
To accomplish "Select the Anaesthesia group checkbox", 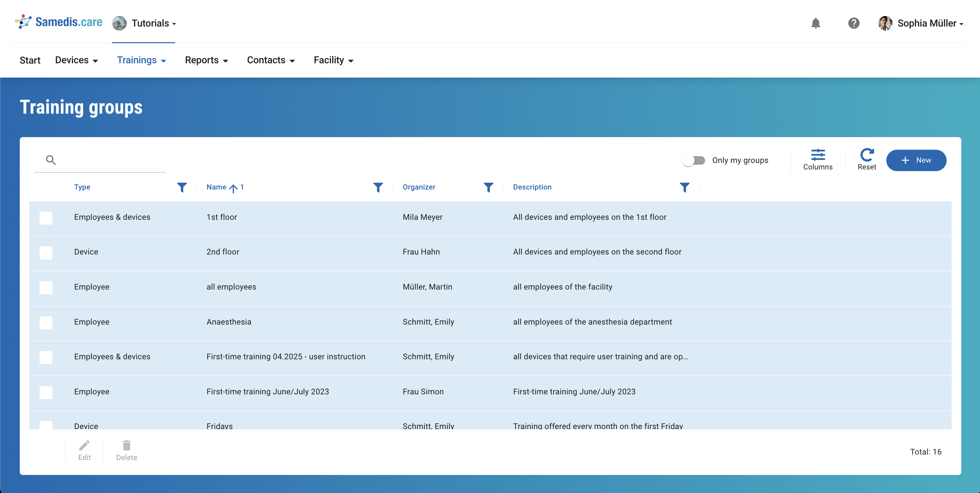I will click(x=46, y=322).
